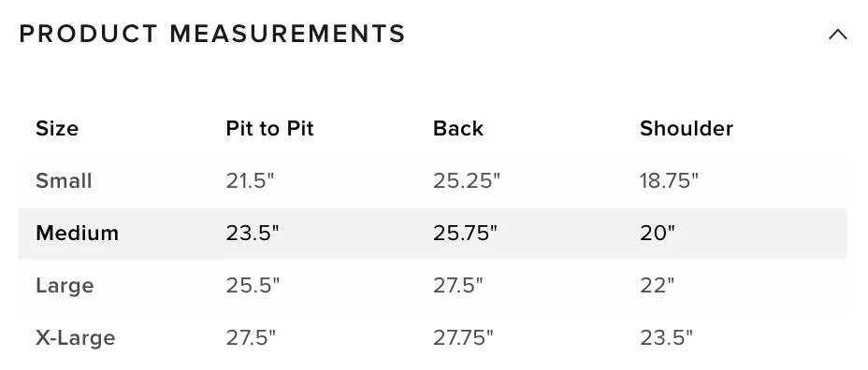Screen dimensions: 868x370
Task: Select the Small size row label
Action: (x=64, y=181)
